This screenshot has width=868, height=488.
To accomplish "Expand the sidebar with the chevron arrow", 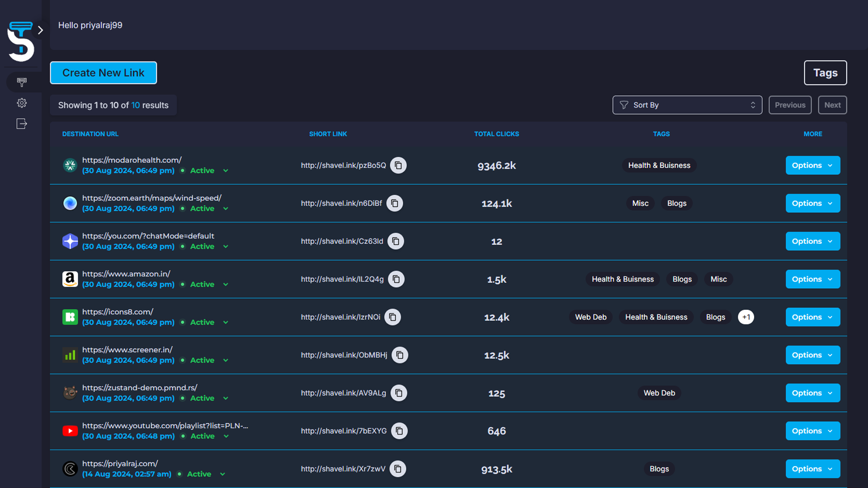I will tap(40, 30).
